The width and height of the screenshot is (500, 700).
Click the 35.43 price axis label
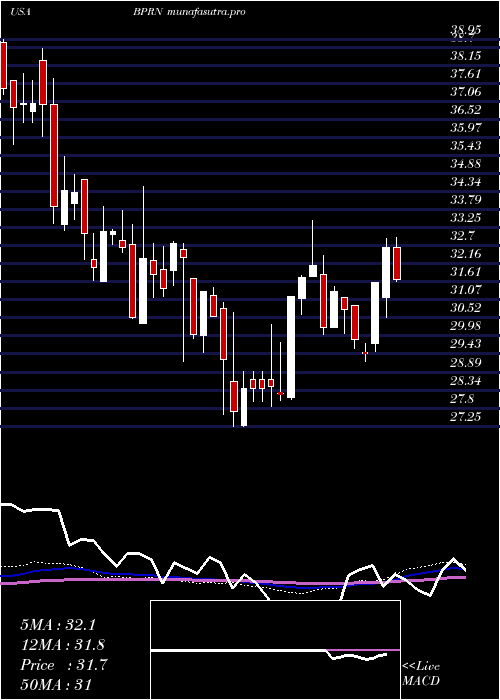click(x=466, y=146)
